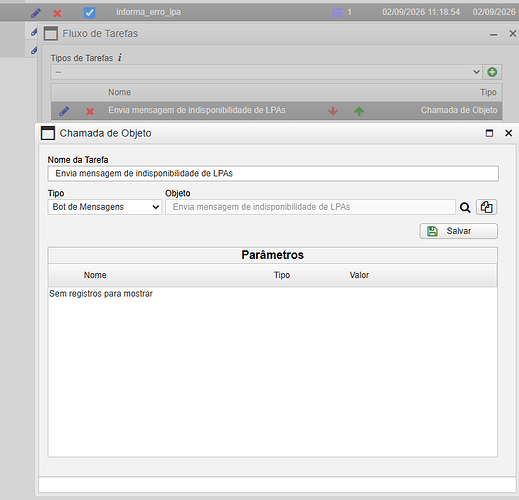The height and width of the screenshot is (500, 519).
Task: Move the task down with red arrow
Action: pos(333,111)
